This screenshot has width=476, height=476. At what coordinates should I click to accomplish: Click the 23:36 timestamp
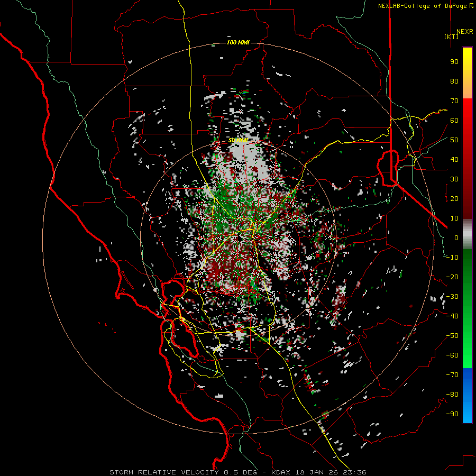coord(355,472)
